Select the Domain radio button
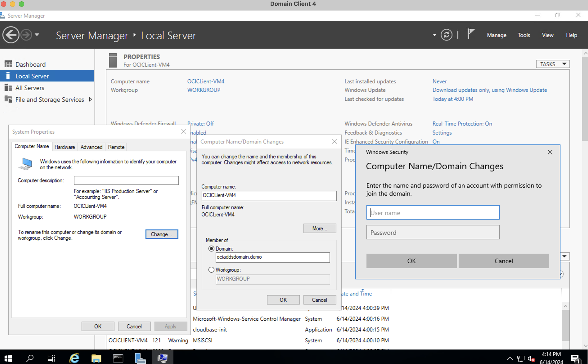588x364 pixels. pos(211,248)
